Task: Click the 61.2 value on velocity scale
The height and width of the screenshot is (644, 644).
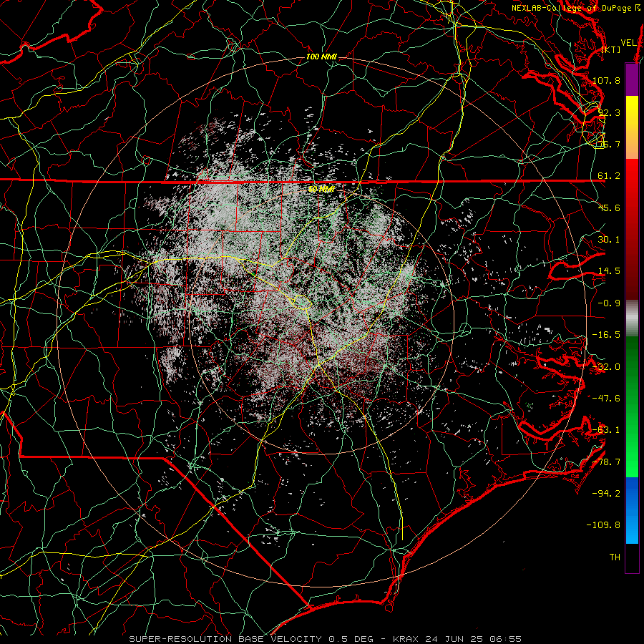Action: point(609,176)
